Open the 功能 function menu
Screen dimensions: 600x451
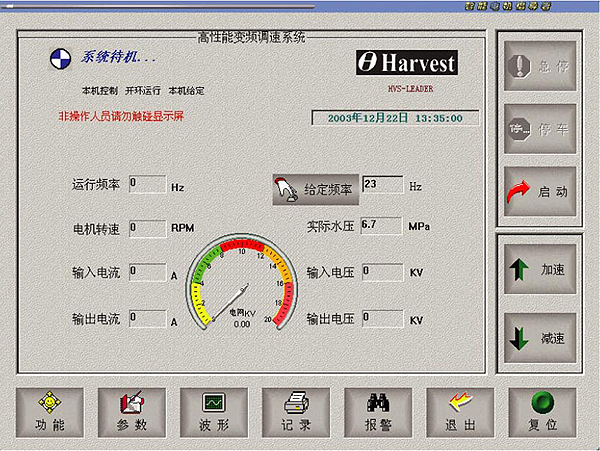[49, 412]
